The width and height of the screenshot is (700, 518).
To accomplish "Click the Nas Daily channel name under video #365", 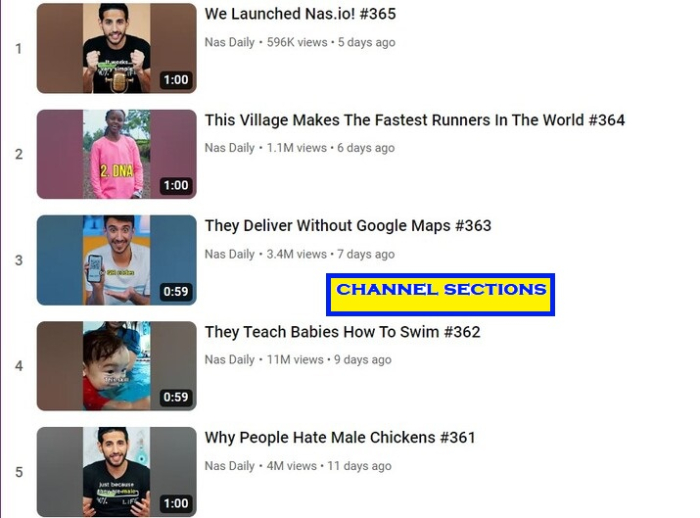I will pyautogui.click(x=229, y=42).
